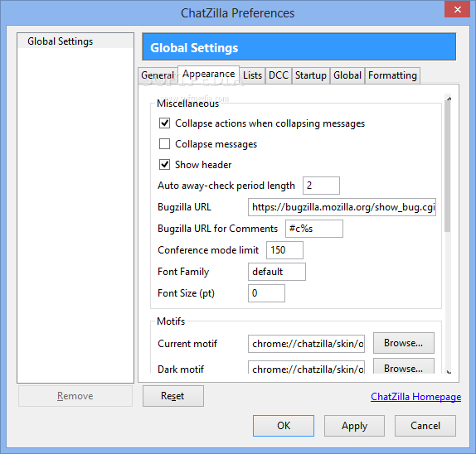Click the scrollbar up arrow

pos(449,99)
